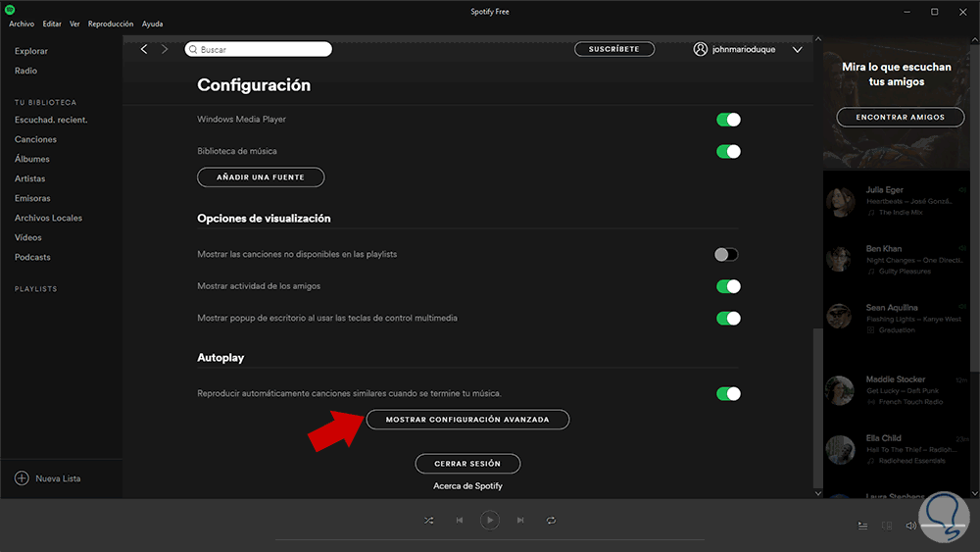
Task: Open Canciones in the library
Action: [x=35, y=139]
